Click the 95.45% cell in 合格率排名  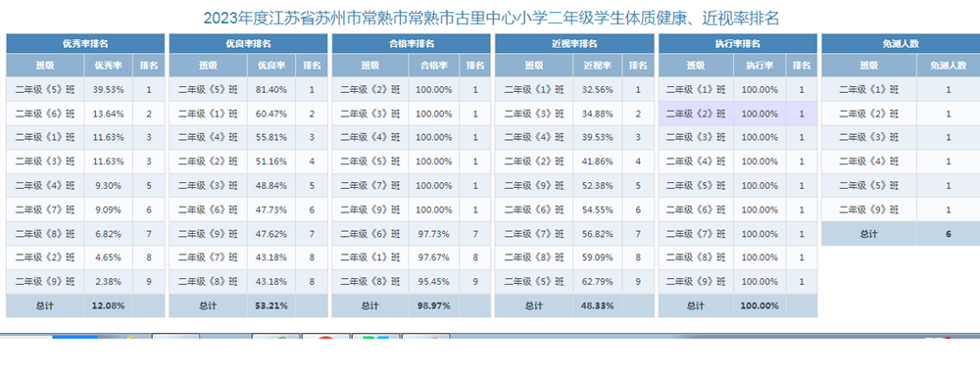pos(434,282)
